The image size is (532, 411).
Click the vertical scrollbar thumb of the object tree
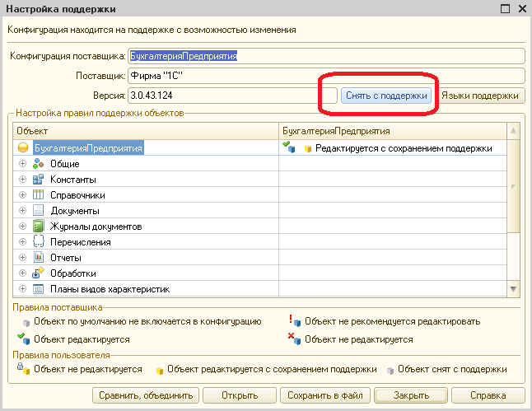(513, 186)
